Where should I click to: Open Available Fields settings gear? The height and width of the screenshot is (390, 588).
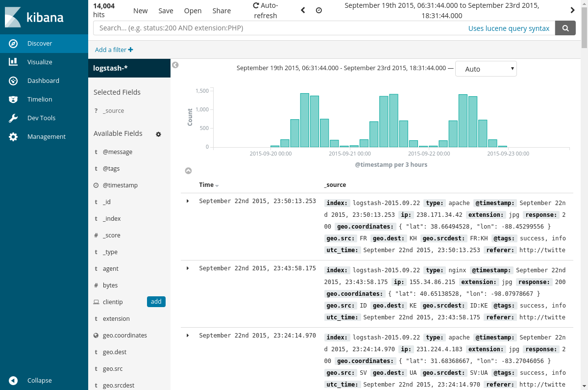tap(158, 134)
